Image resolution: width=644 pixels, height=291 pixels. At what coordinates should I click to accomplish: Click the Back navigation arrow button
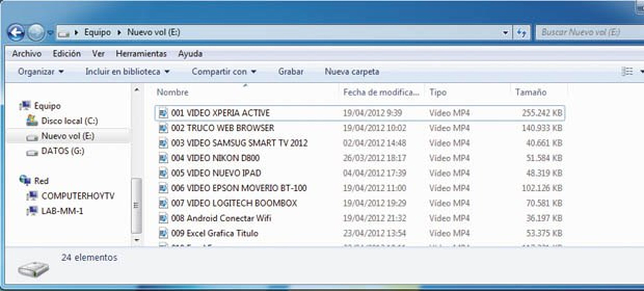point(16,33)
